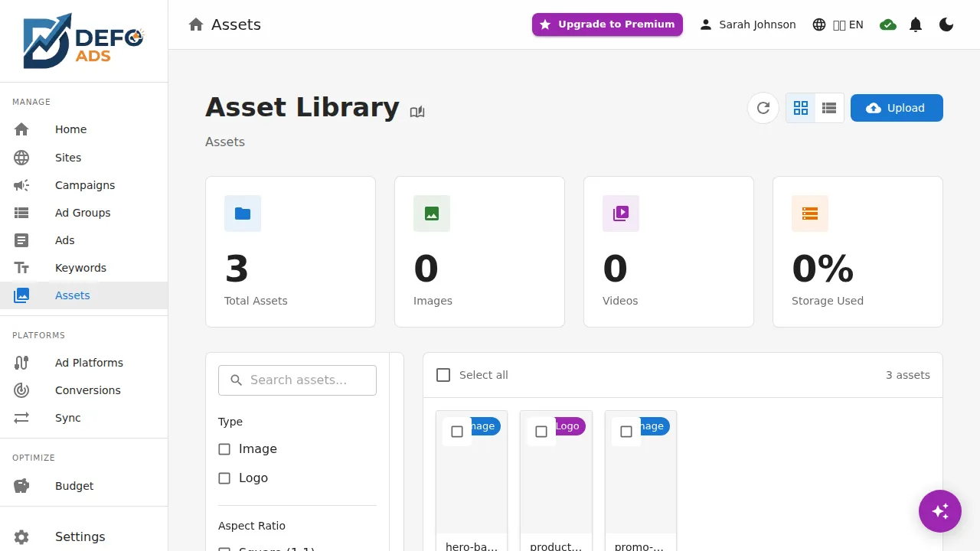Click the Ad Platforms plug icon

21,363
